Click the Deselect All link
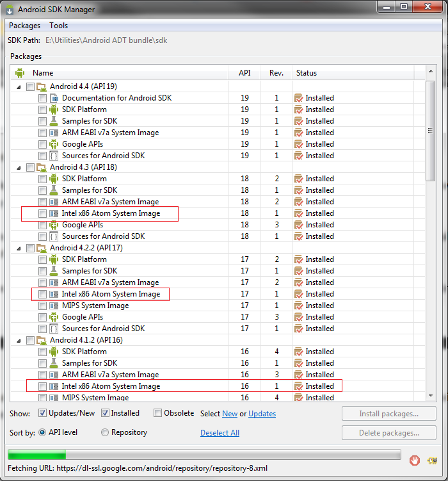 pyautogui.click(x=220, y=433)
